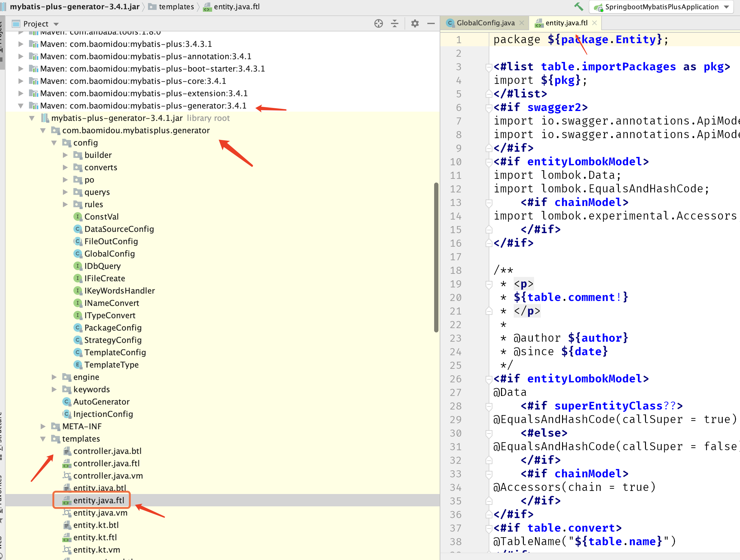
Task: Select INameConvert interface icon
Action: point(78,303)
